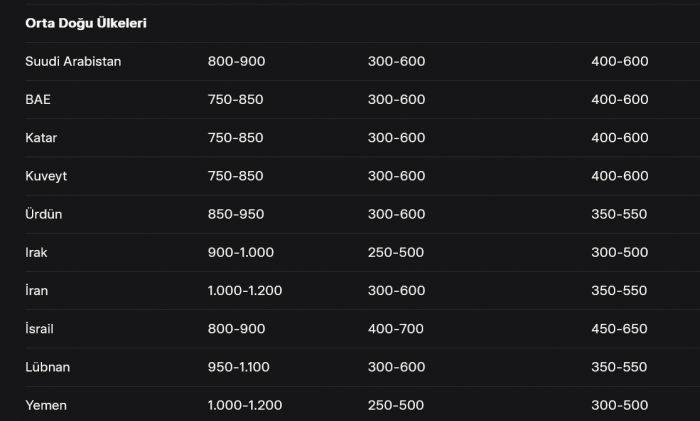Select the 900-1.000 value for Irak

pos(240,252)
